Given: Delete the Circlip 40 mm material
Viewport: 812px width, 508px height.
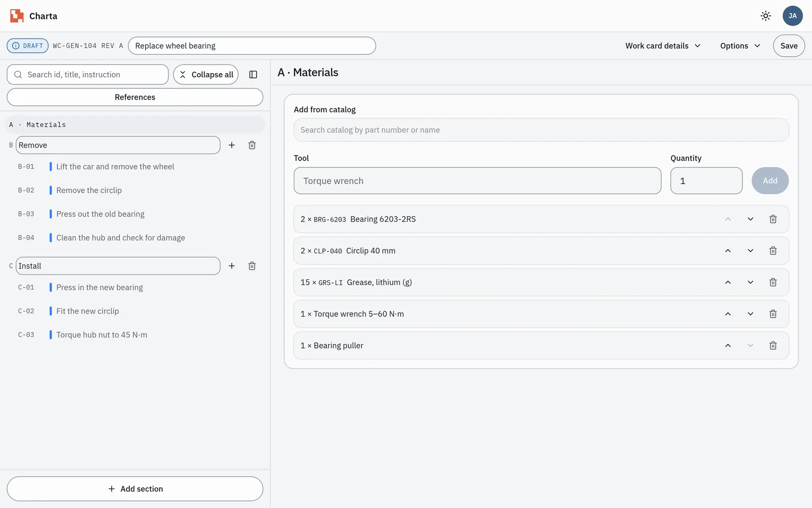Looking at the screenshot, I should (773, 250).
